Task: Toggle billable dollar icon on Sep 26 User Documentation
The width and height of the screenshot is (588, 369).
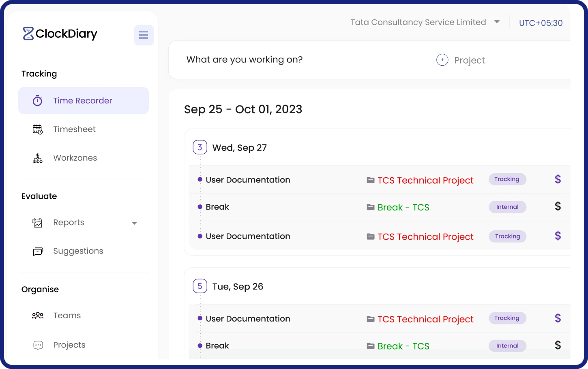Action: coord(558,318)
